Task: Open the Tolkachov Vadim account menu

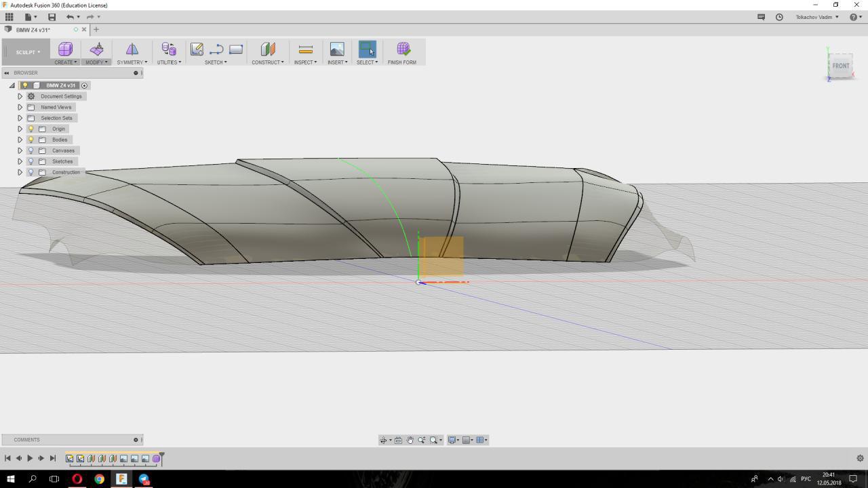Action: [x=817, y=17]
